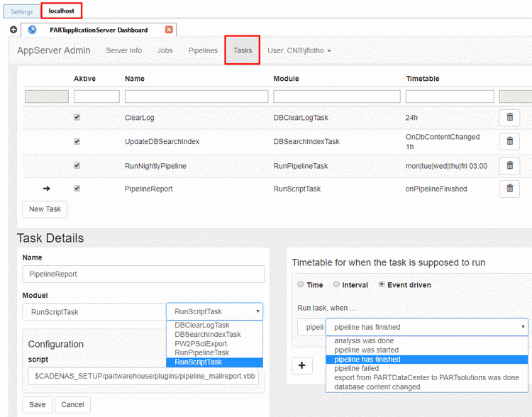Open the User CNS\jflotho menu
Screen dimensions: 532x417
click(x=299, y=50)
